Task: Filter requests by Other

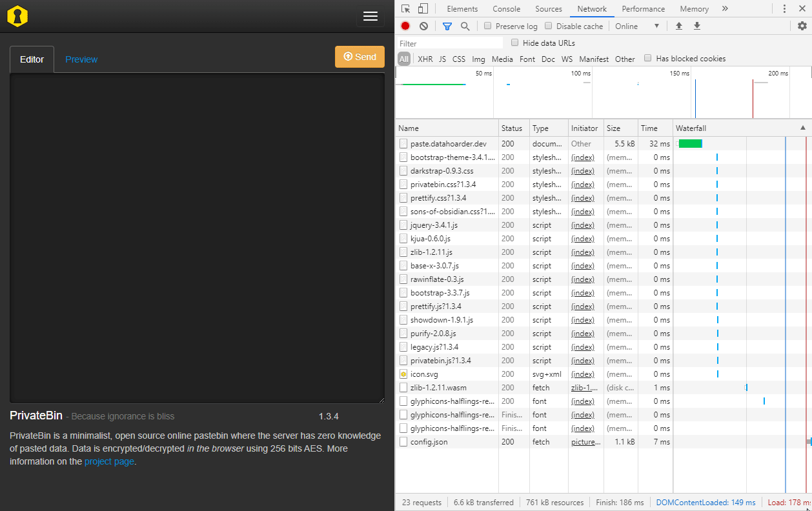Action: coord(625,59)
